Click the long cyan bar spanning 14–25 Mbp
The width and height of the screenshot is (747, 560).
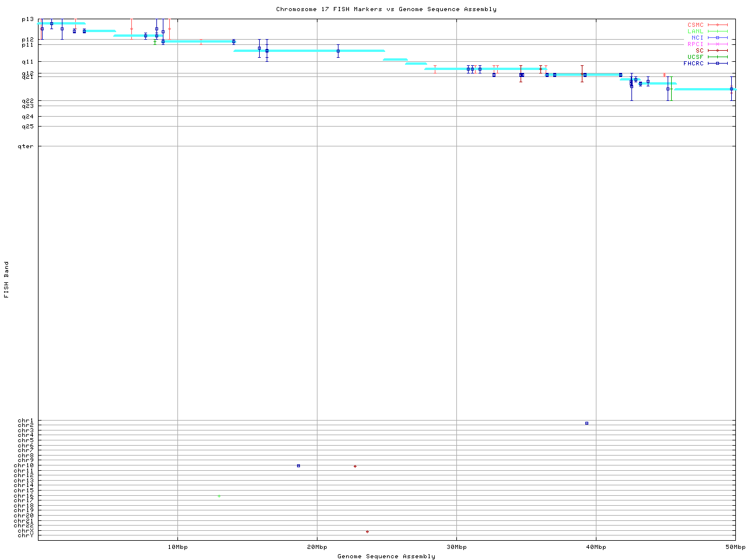pyautogui.click(x=309, y=51)
